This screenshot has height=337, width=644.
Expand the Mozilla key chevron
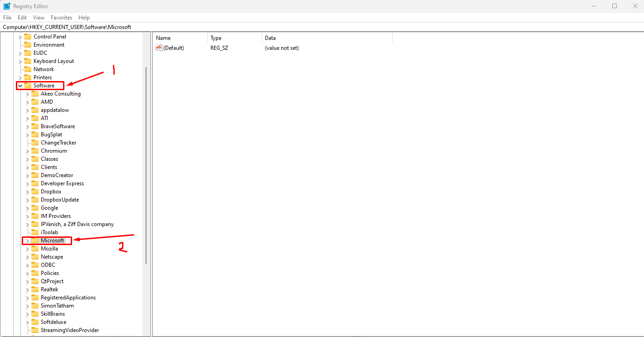tap(27, 249)
